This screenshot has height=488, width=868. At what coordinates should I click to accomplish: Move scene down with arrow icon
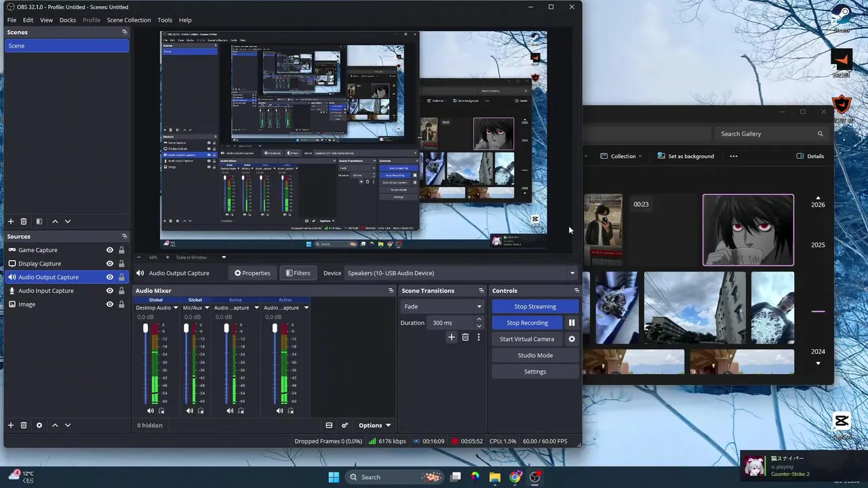click(x=68, y=222)
